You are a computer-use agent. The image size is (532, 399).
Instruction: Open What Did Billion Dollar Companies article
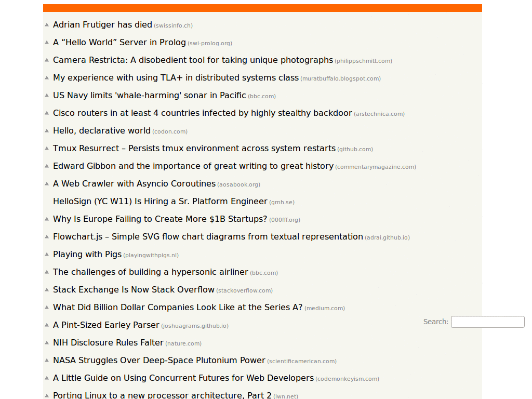coord(178,308)
